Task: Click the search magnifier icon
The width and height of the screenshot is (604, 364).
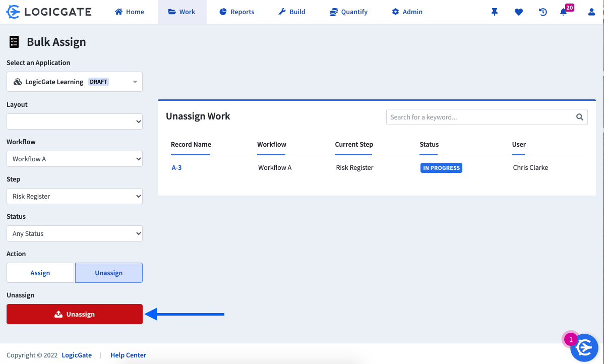Action: pos(579,117)
